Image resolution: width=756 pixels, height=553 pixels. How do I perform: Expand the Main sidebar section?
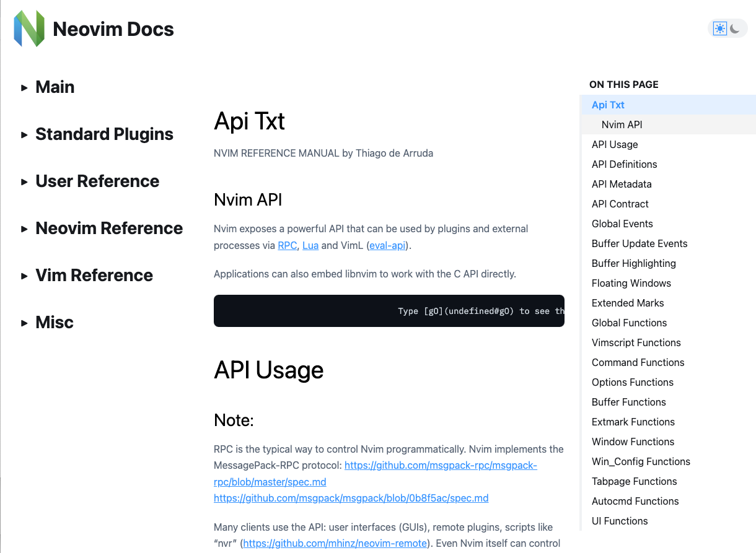coord(55,87)
